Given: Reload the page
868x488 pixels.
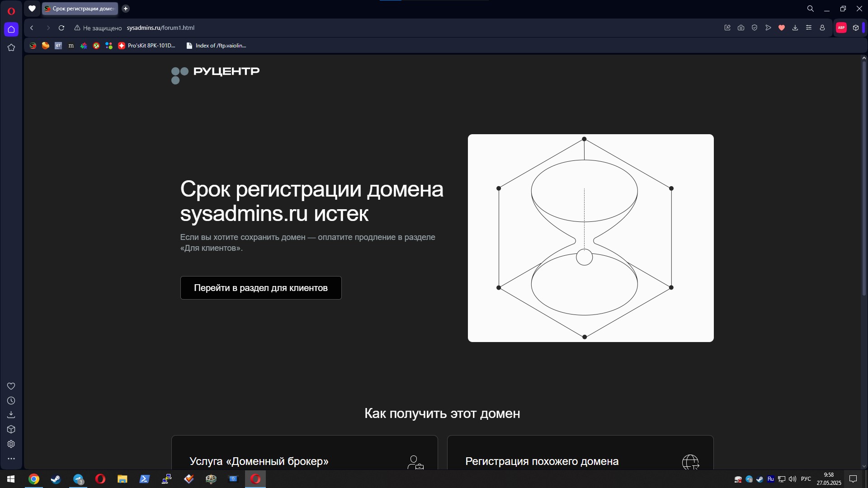Looking at the screenshot, I should 61,28.
